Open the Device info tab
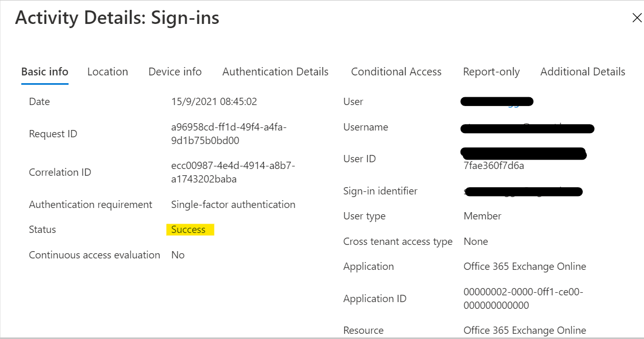The width and height of the screenshot is (644, 339). pos(175,72)
